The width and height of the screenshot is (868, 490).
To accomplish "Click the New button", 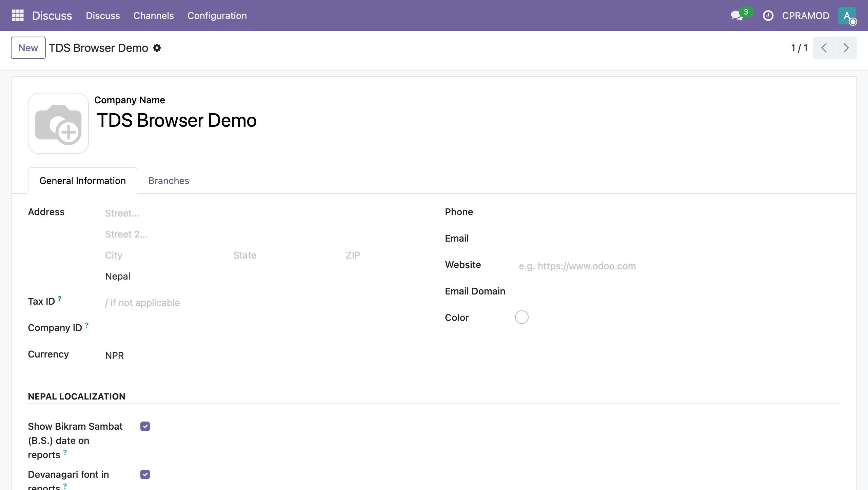I will [x=28, y=48].
